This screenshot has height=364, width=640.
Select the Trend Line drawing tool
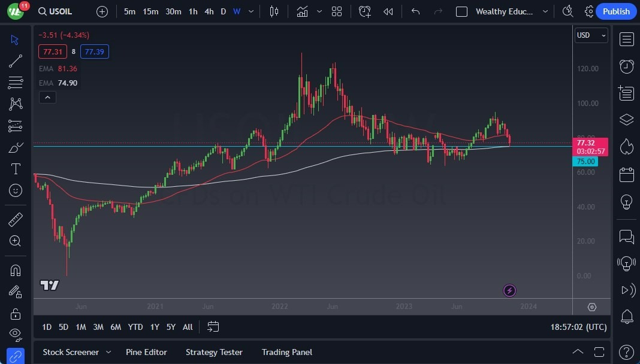[x=15, y=60]
